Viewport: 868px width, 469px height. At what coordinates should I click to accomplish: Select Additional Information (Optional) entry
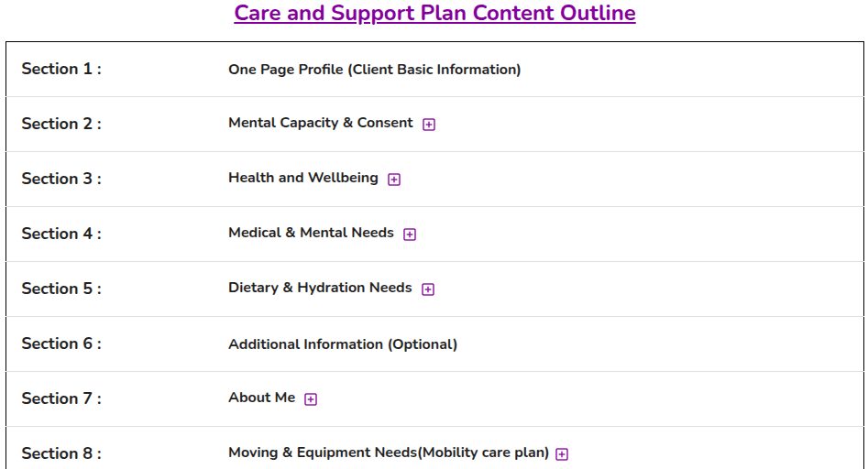tap(343, 344)
